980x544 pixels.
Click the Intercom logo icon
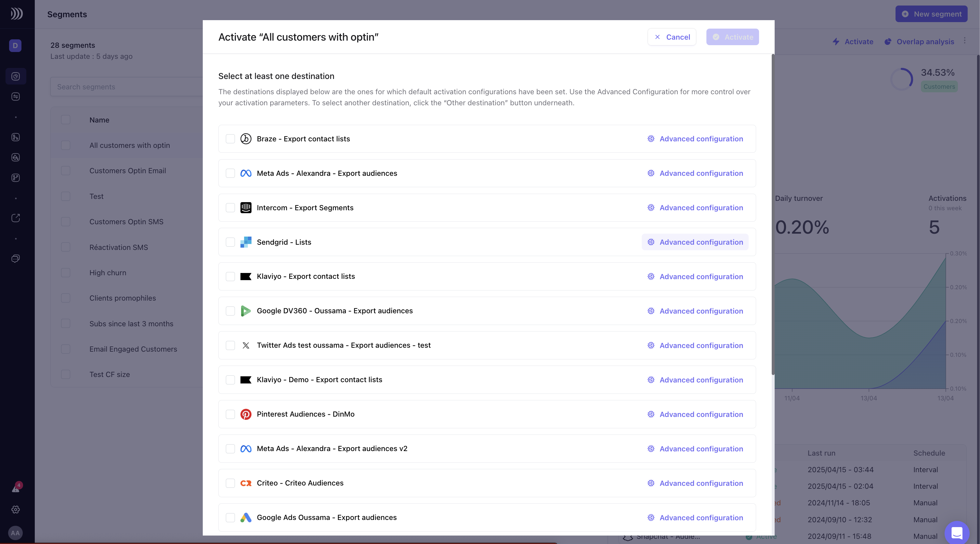pos(246,208)
